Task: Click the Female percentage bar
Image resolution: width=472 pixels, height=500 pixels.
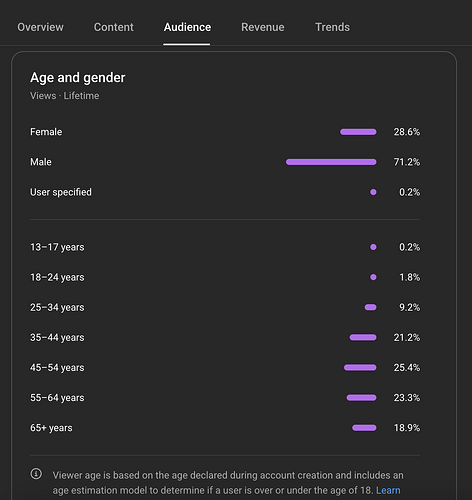Action: (x=358, y=132)
